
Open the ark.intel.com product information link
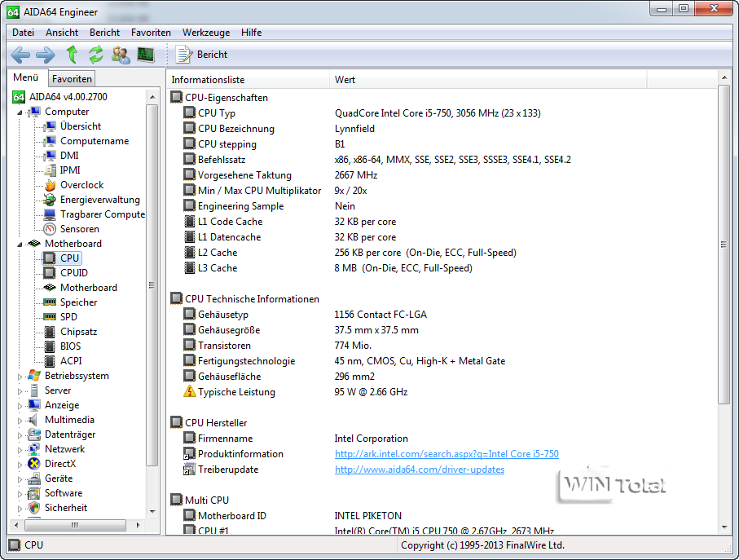[446, 454]
